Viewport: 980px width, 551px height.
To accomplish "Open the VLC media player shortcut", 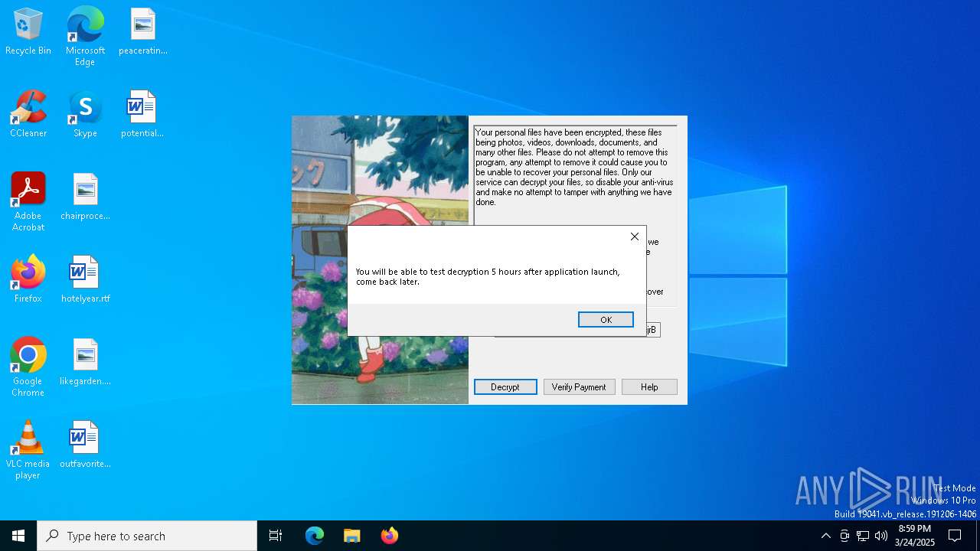I will [x=28, y=450].
